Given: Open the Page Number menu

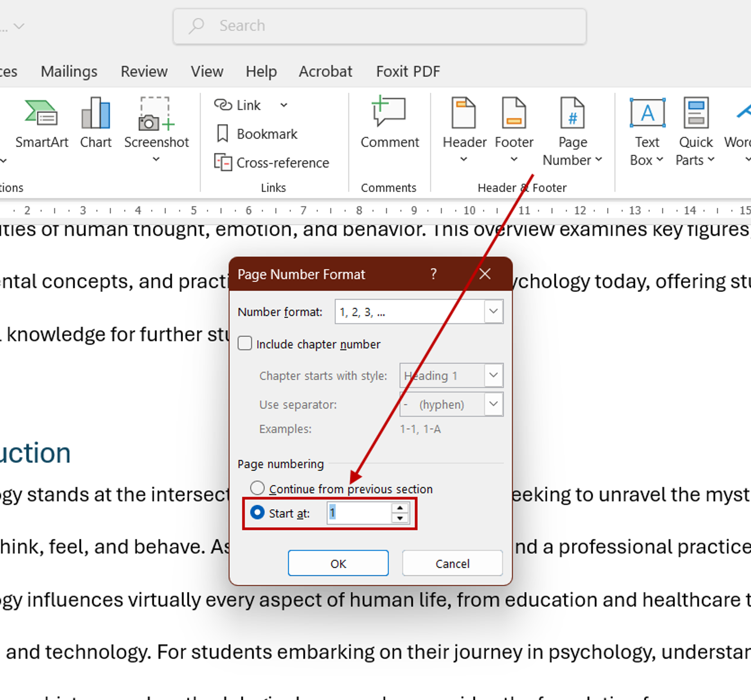Looking at the screenshot, I should tap(572, 132).
